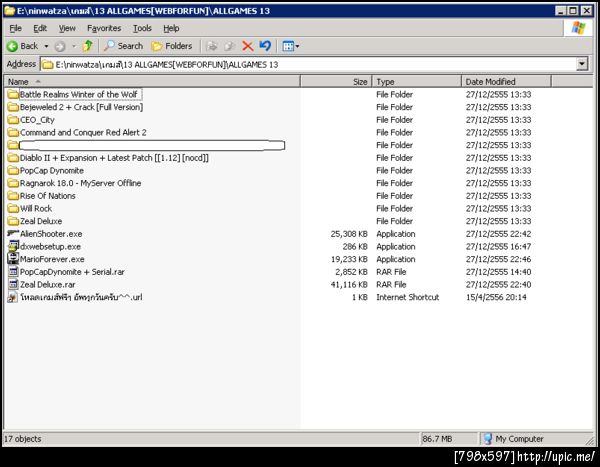The width and height of the screenshot is (600, 467).
Task: Select the Diablo II + Expansion folder icon
Action: coord(13,158)
